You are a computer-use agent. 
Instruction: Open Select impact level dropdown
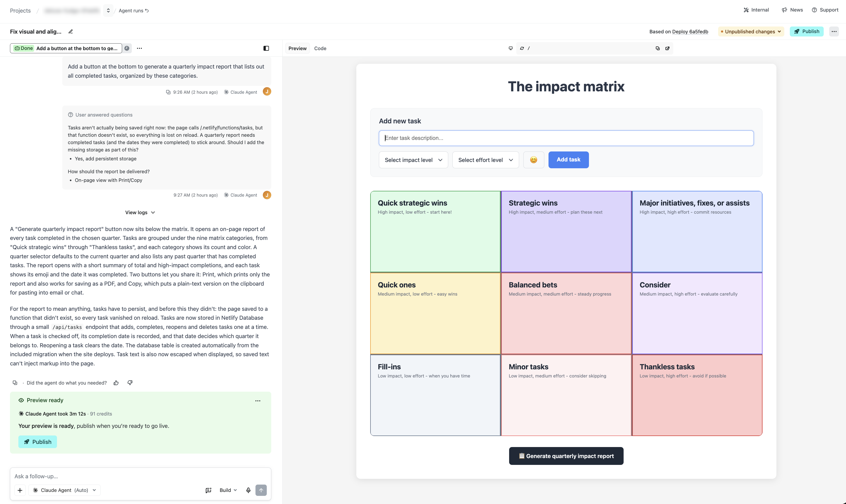coord(413,160)
